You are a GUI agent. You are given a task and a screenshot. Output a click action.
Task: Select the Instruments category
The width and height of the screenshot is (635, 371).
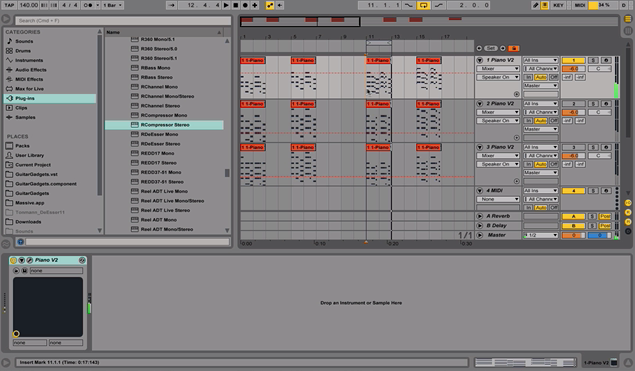pyautogui.click(x=29, y=60)
